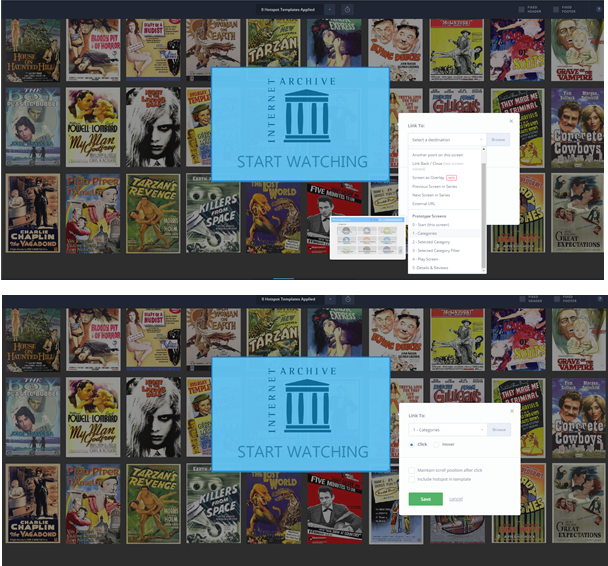Choose 'External URL' option
This screenshot has height=566, width=608.
click(423, 204)
